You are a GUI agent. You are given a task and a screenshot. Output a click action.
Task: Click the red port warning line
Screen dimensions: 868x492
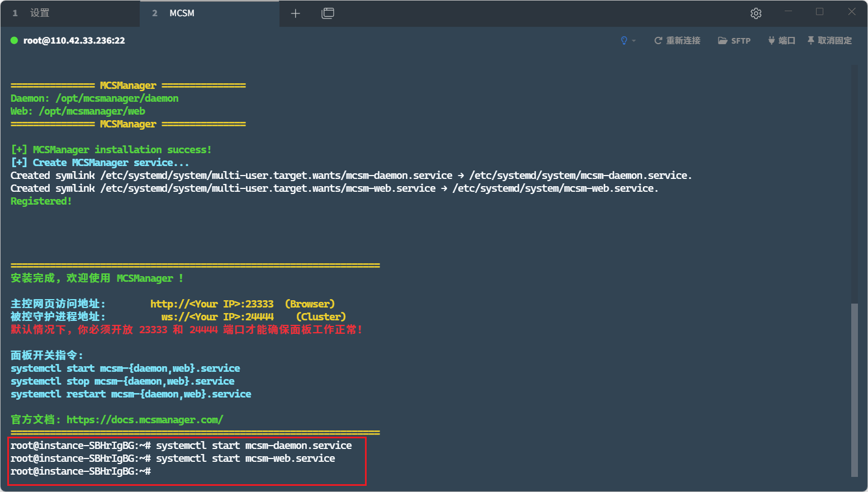pos(187,330)
